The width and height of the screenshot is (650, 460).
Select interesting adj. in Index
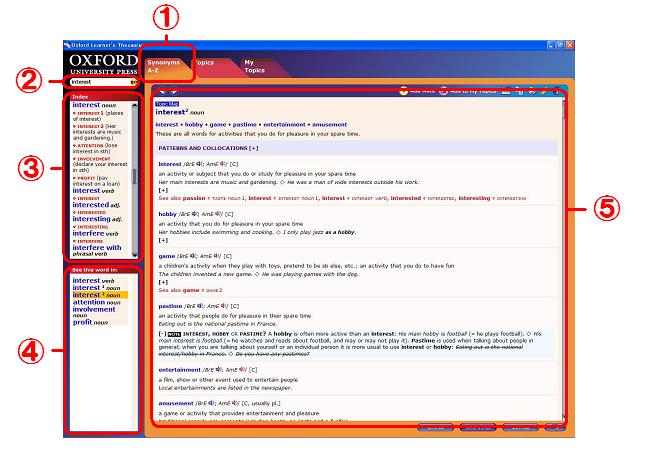pyautogui.click(x=97, y=219)
